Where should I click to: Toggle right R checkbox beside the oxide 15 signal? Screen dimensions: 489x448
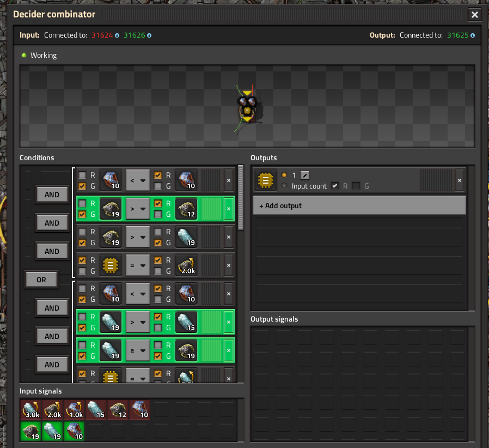[x=158, y=317]
